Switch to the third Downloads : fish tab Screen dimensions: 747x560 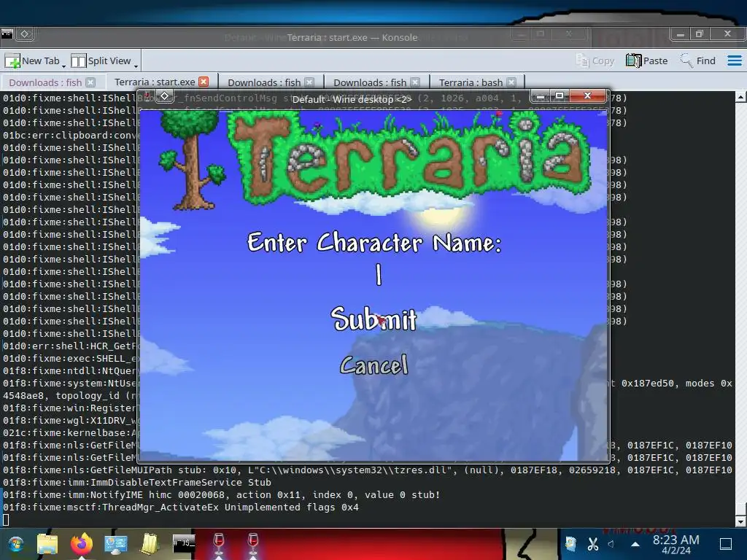coord(370,82)
